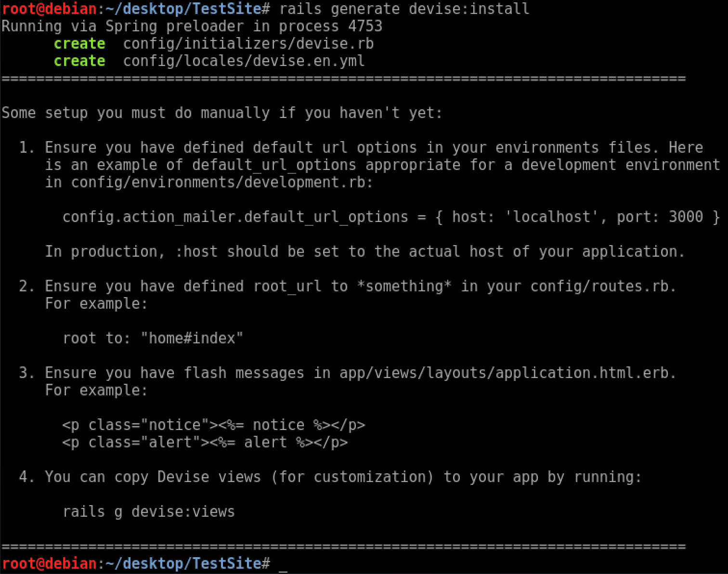Click the 'app/views/layouts/application.html.erb.' path
Screen dimensions: 728x574
[507, 373]
